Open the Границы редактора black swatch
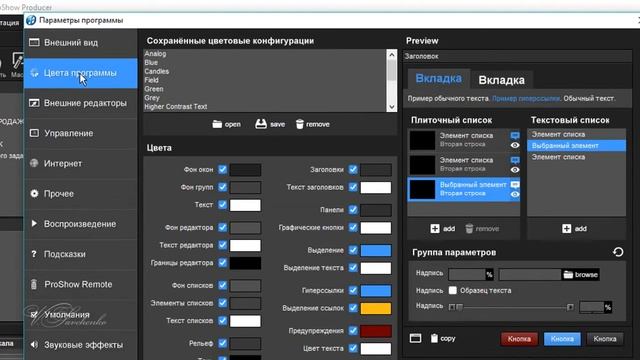640x360 pixels. 245,263
